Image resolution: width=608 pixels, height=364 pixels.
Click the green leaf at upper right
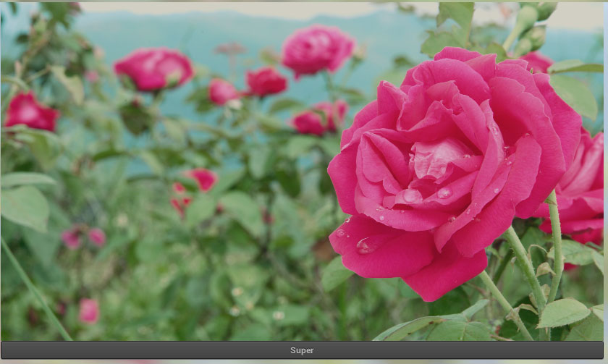(575, 94)
